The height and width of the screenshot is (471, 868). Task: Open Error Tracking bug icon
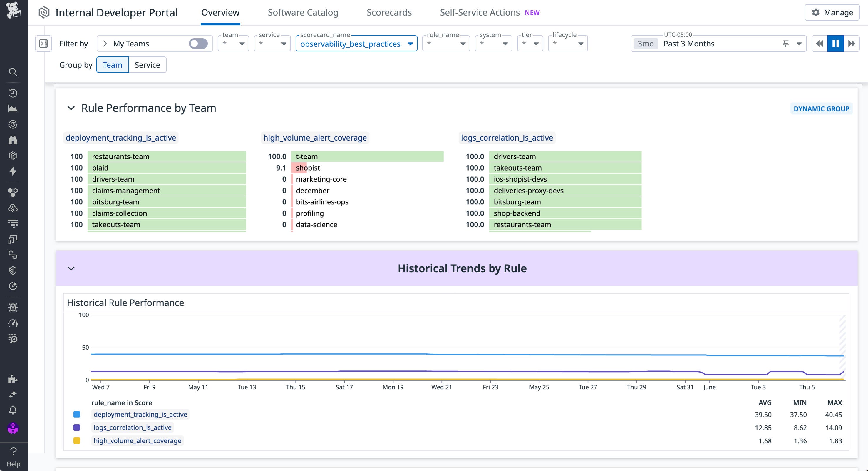click(x=13, y=307)
